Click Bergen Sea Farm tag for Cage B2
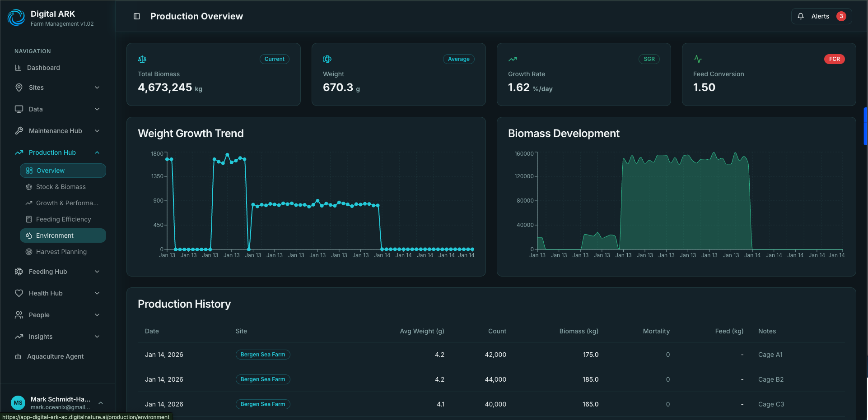This screenshot has width=868, height=420. [263, 379]
